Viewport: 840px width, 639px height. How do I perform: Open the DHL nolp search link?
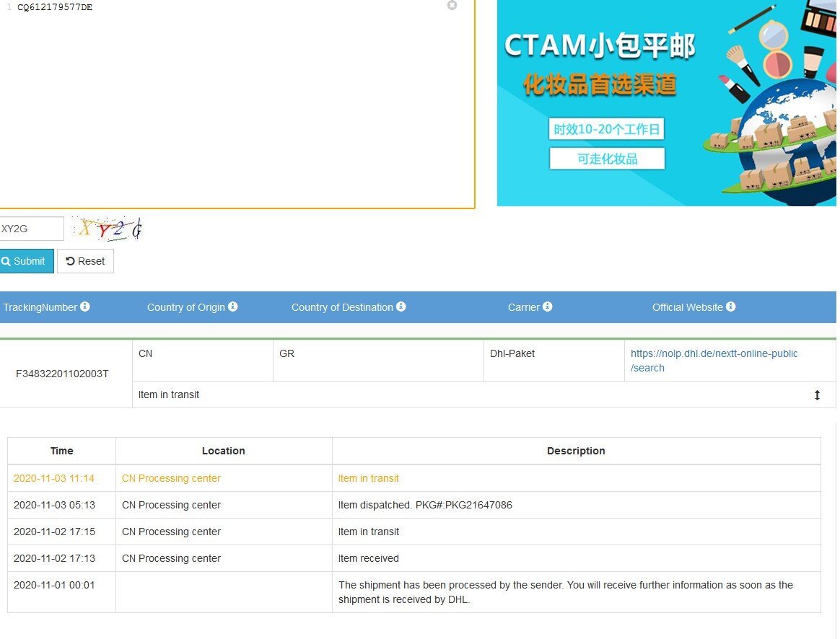point(714,361)
